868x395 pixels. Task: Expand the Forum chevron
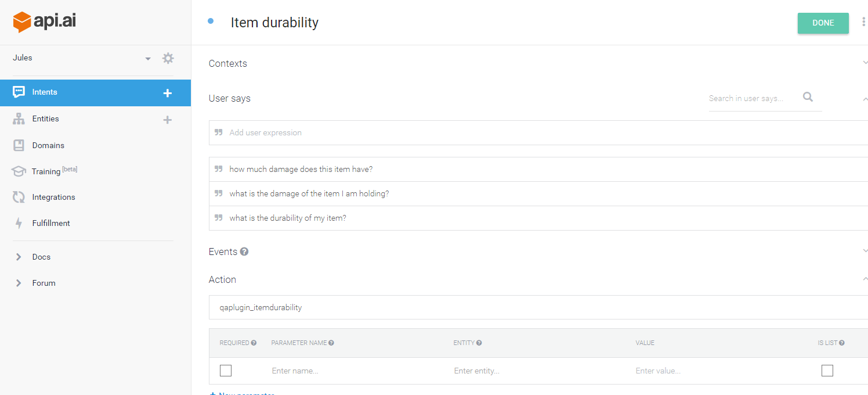(x=19, y=283)
